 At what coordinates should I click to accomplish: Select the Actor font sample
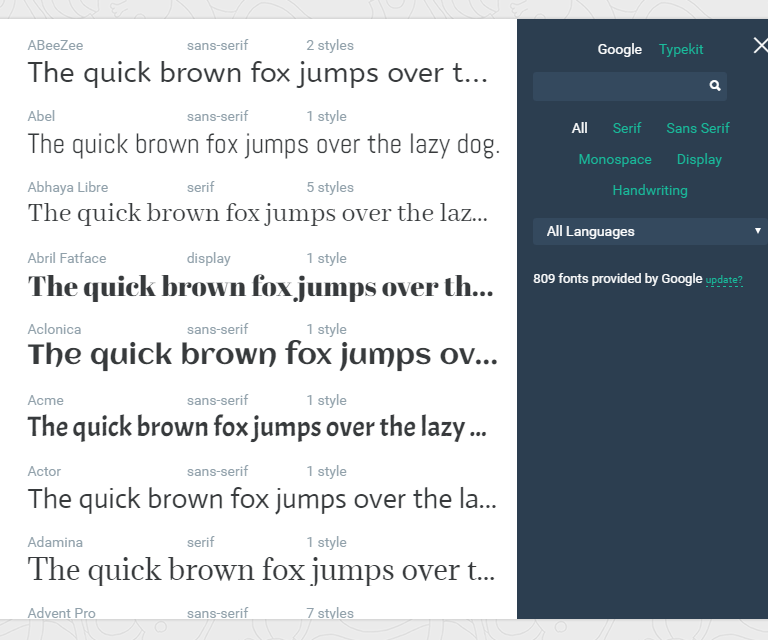262,499
